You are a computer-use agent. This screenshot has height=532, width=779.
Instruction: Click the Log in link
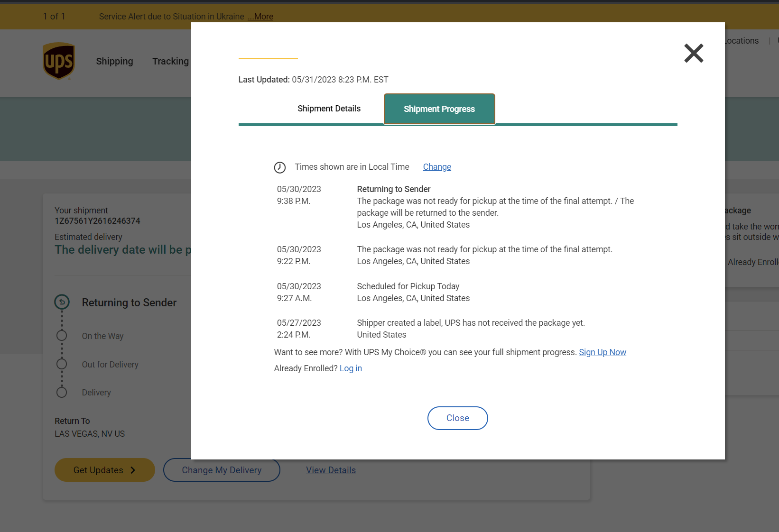pyautogui.click(x=350, y=368)
